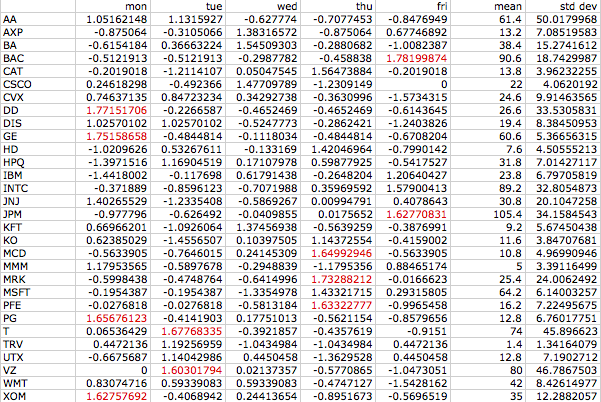Click the INTC ticker cell
Viewport: 601px width, 402px height.
(x=38, y=189)
